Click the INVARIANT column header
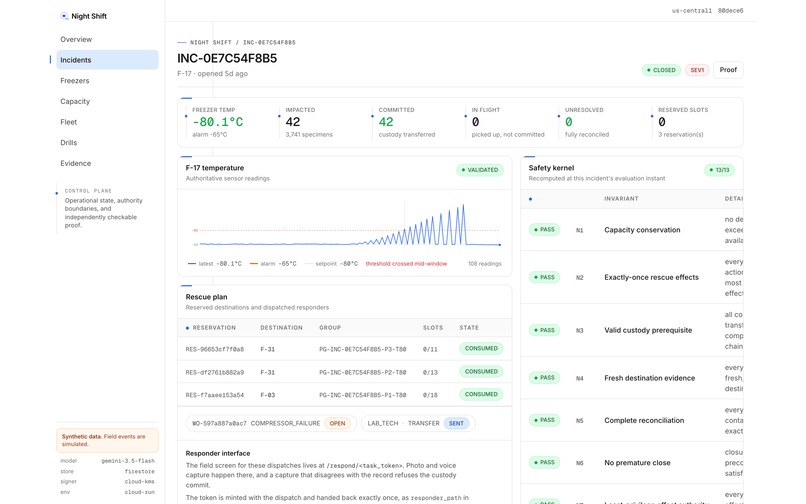 tap(621, 199)
